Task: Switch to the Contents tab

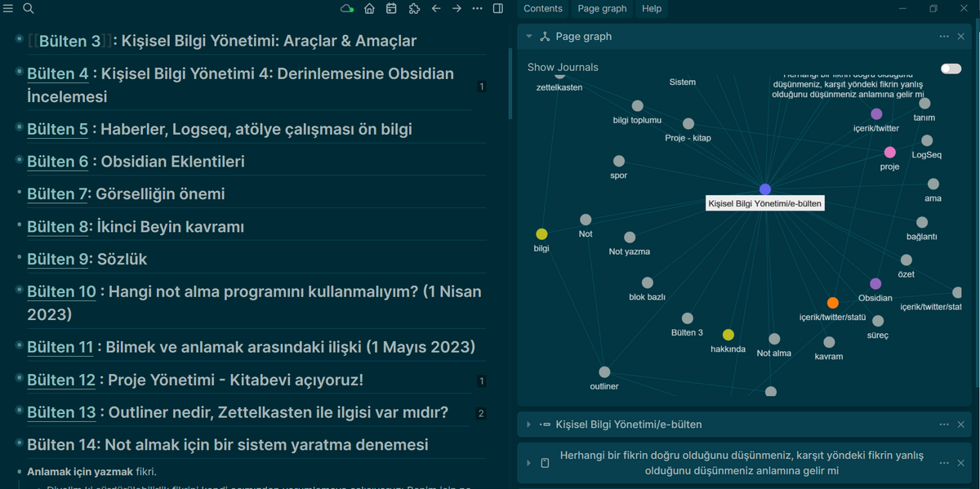Action: [x=543, y=8]
